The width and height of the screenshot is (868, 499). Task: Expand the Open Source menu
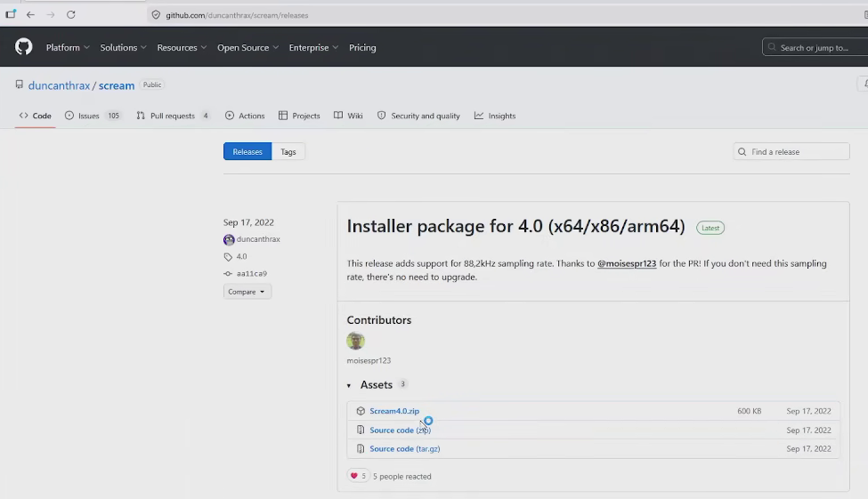pyautogui.click(x=247, y=47)
